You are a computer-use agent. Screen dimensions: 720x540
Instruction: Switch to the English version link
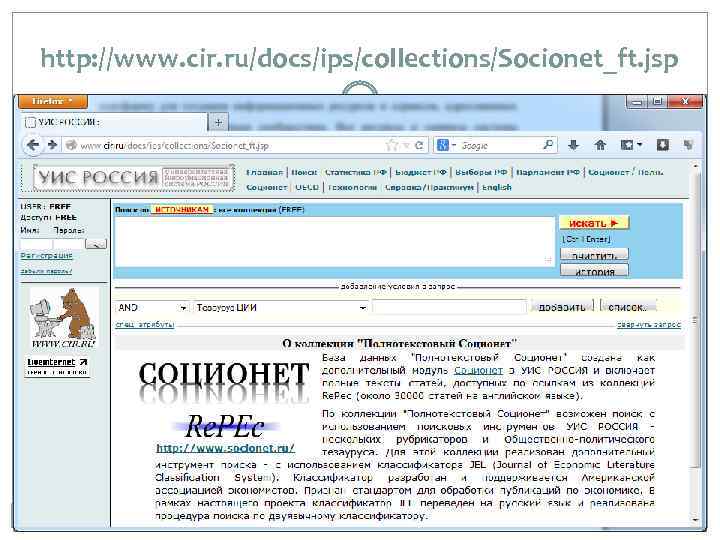(x=496, y=187)
